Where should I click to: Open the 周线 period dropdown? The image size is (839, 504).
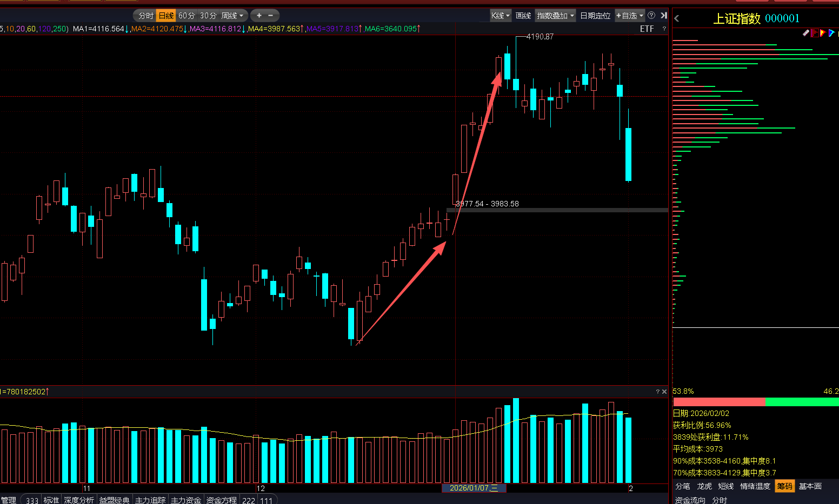232,16
